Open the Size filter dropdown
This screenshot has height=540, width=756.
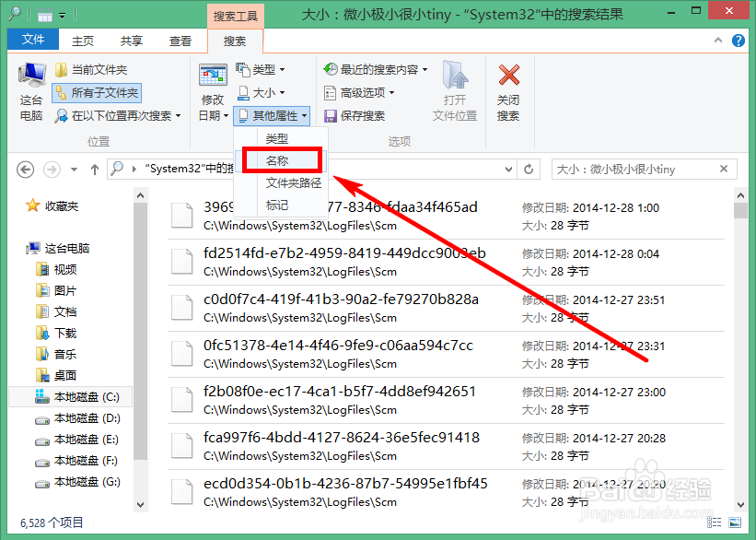[x=261, y=93]
